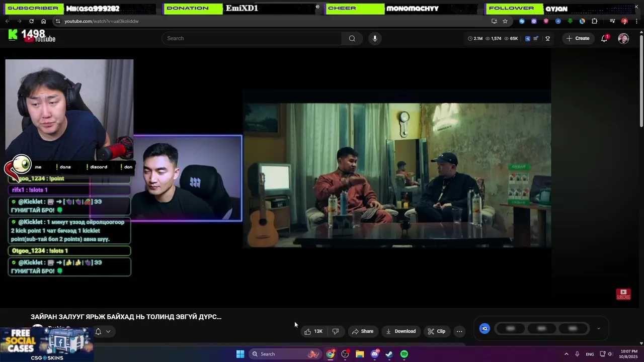Go back in browser history
The width and height of the screenshot is (644, 362).
(x=7, y=21)
